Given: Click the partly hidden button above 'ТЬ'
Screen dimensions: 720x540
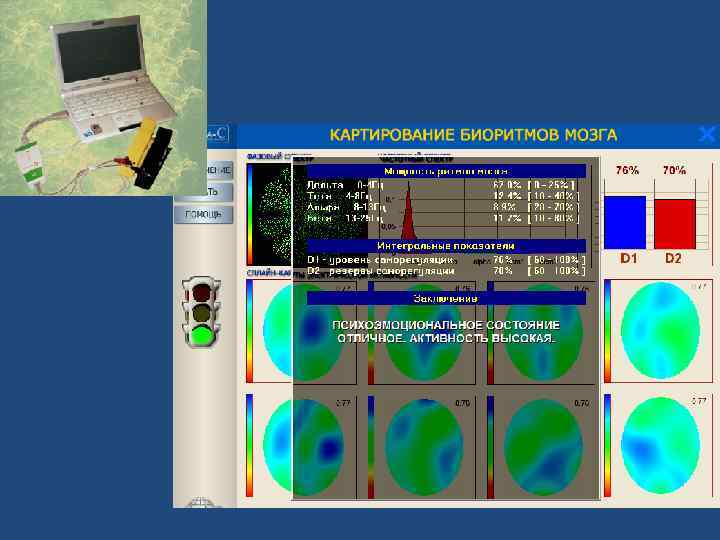Looking at the screenshot, I should click(220, 170).
